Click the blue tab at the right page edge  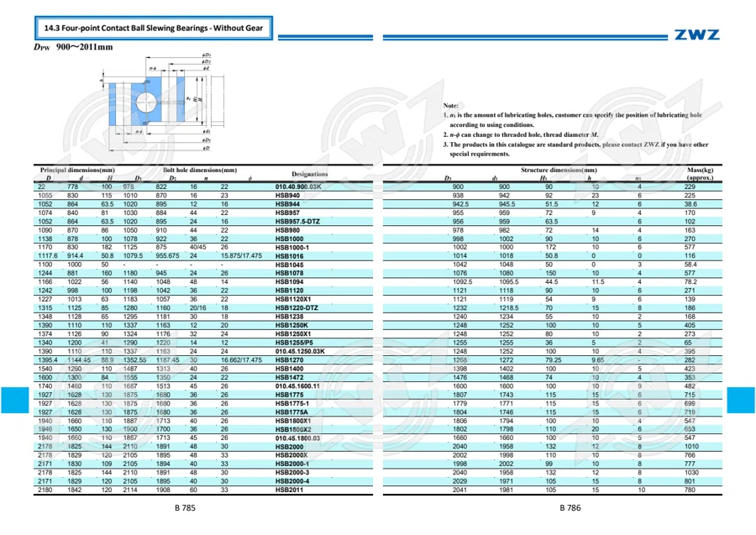tap(741, 400)
